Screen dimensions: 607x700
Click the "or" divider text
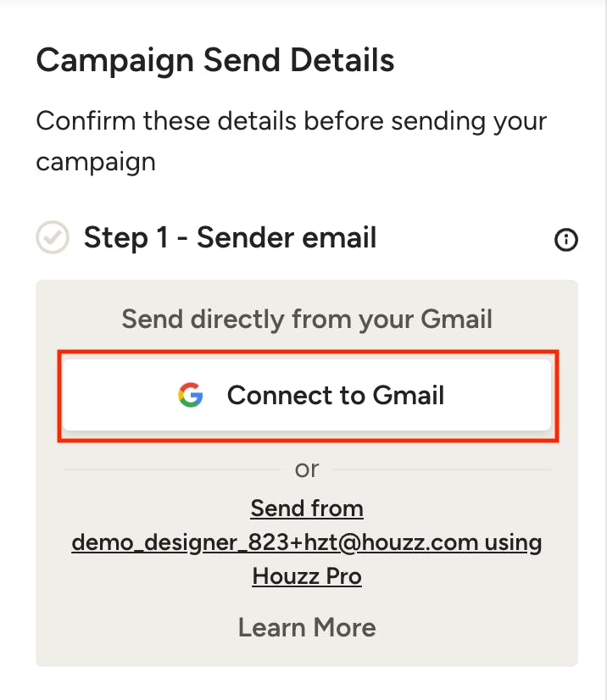click(x=307, y=469)
